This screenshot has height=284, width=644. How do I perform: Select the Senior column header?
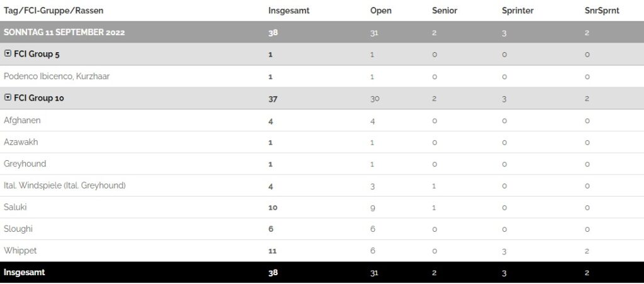pyautogui.click(x=445, y=11)
